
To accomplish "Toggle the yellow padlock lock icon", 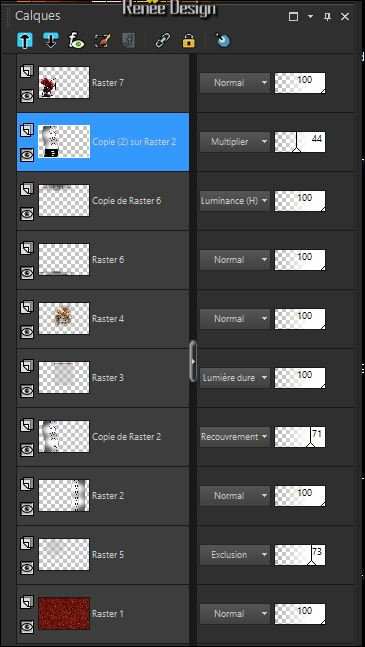I will coord(188,41).
